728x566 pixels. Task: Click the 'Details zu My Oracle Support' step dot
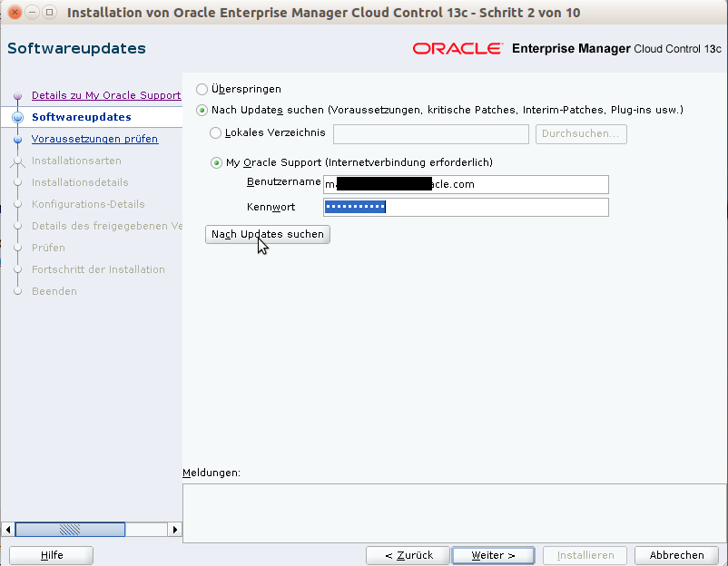pos(17,95)
